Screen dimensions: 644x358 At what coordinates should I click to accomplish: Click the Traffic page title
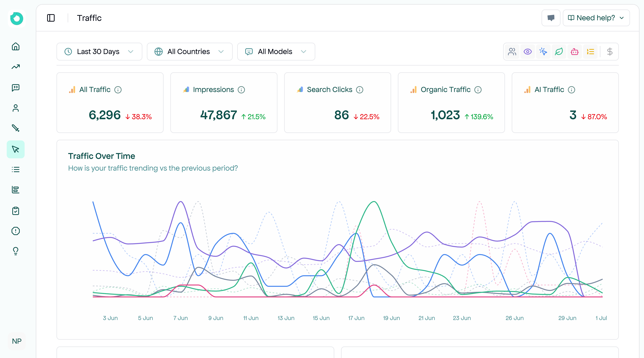89,18
